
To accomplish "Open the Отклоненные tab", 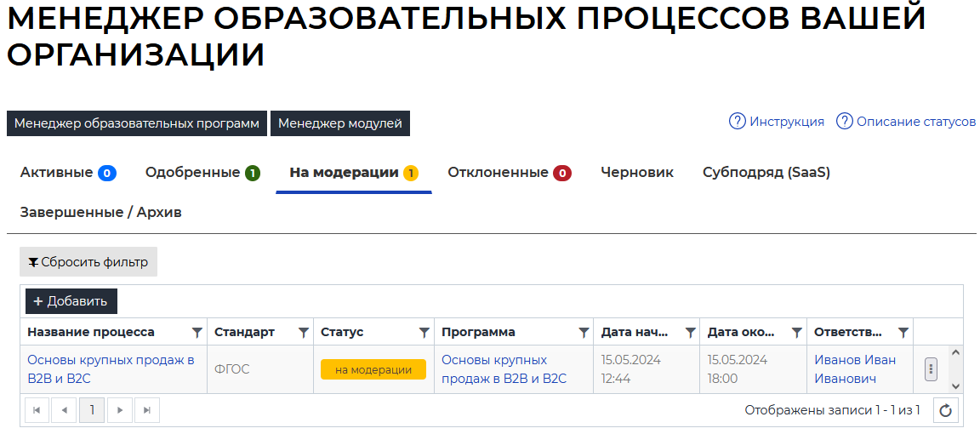I will (509, 173).
